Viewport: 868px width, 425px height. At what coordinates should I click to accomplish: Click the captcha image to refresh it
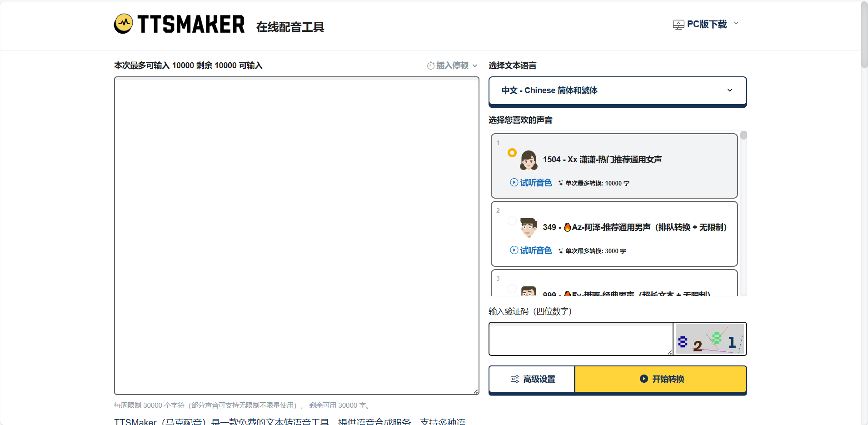coord(709,339)
